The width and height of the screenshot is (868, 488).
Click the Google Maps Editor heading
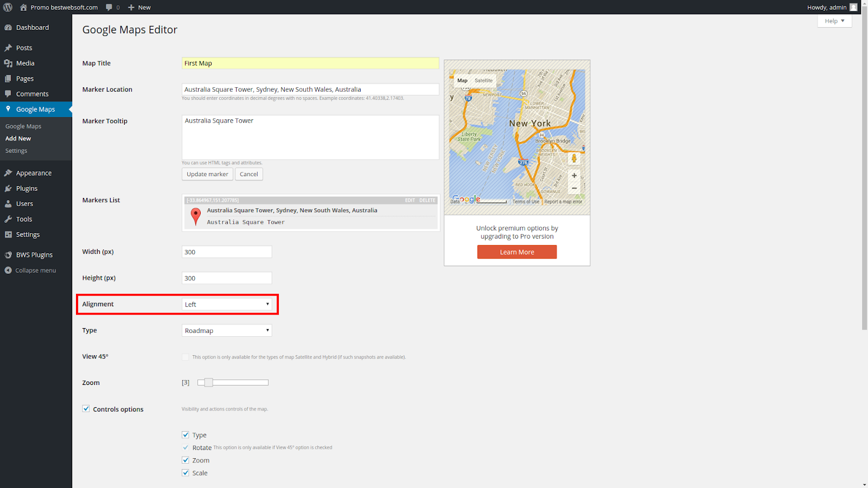130,30
